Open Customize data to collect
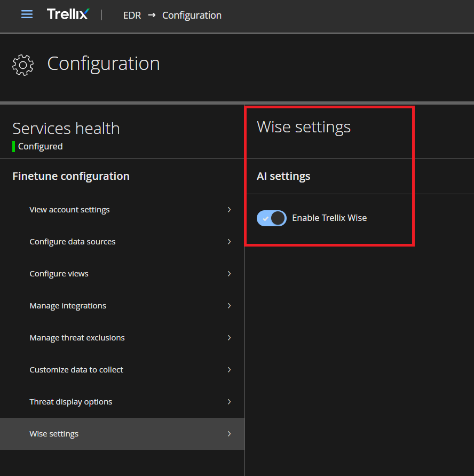474x476 pixels. click(122, 370)
